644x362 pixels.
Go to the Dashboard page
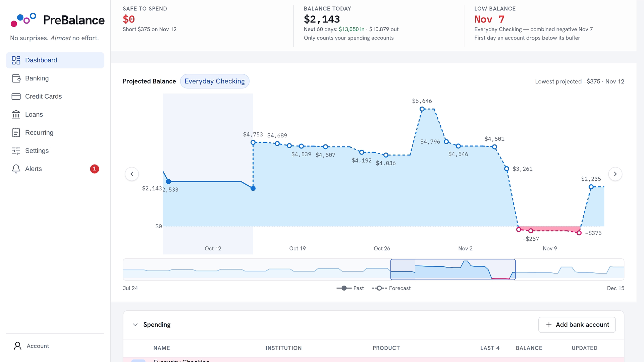point(55,60)
